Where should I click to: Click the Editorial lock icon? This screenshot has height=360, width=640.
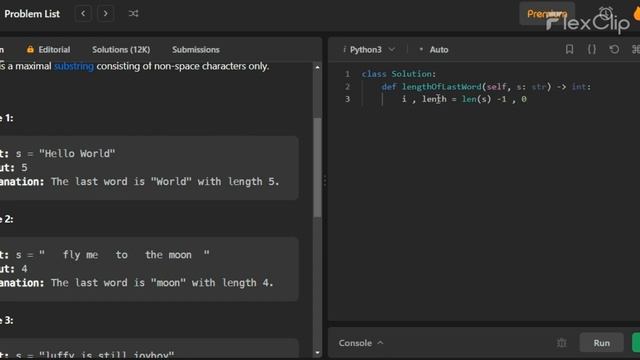point(30,49)
